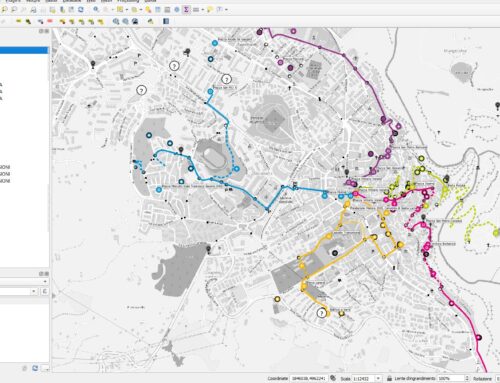Open the Measure tool dropdown arrow
500x383 pixels.
203,10
